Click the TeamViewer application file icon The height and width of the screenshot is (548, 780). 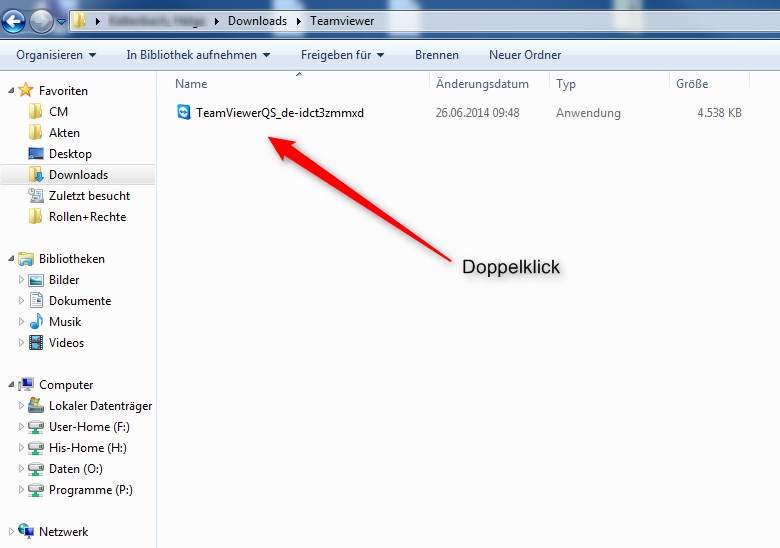click(184, 112)
